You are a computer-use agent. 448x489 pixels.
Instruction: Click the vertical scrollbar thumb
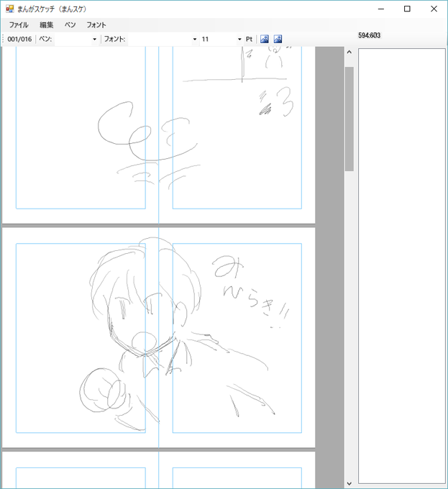point(349,119)
